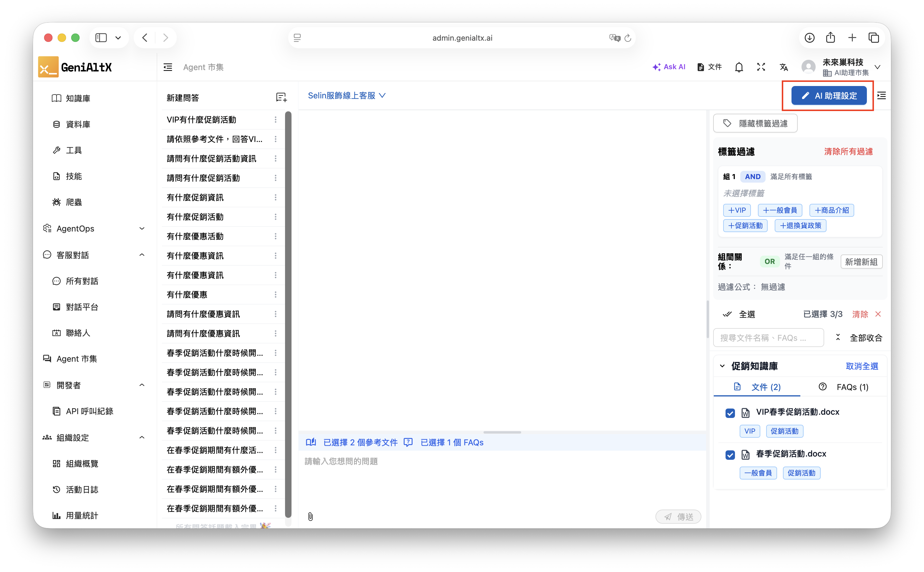The height and width of the screenshot is (572, 924).
Task: Click the new Q&A compose icon
Action: pyautogui.click(x=281, y=97)
